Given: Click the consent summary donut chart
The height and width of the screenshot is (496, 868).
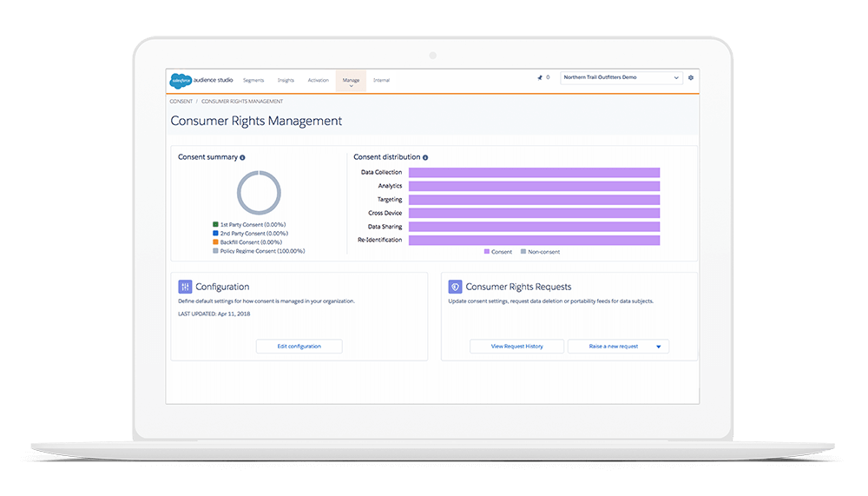Looking at the screenshot, I should click(x=259, y=193).
